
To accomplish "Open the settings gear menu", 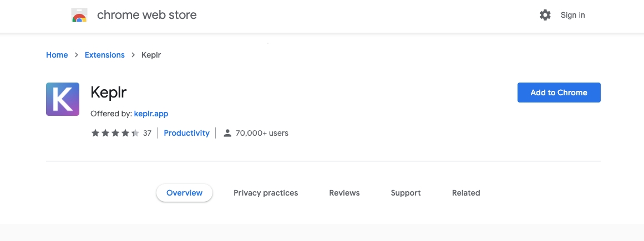I will 545,15.
